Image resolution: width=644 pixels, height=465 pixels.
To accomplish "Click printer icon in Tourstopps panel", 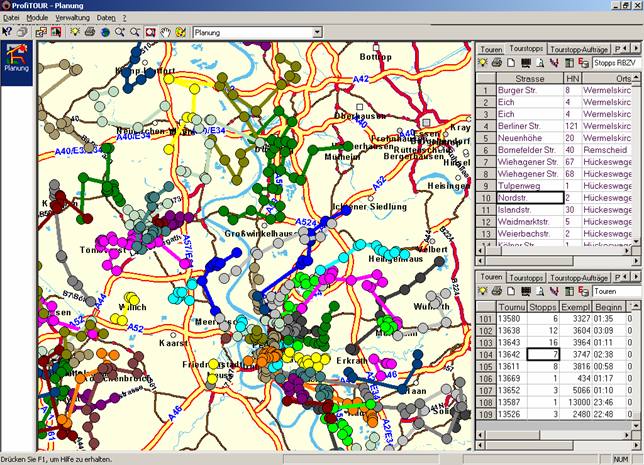I will [x=497, y=62].
